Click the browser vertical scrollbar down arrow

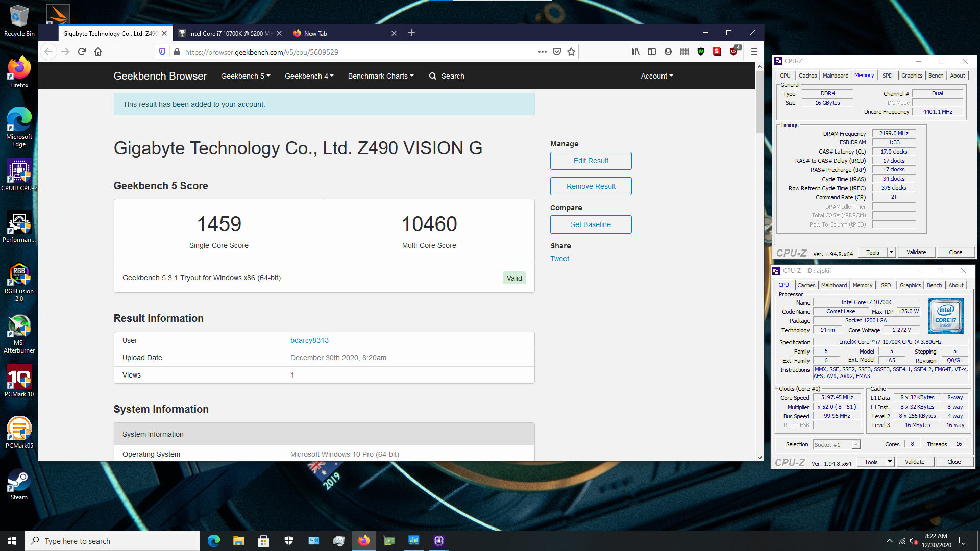(x=759, y=458)
